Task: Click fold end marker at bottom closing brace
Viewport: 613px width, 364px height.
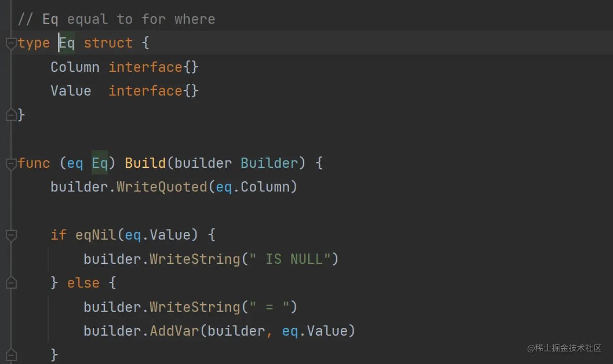Action: tap(11, 355)
